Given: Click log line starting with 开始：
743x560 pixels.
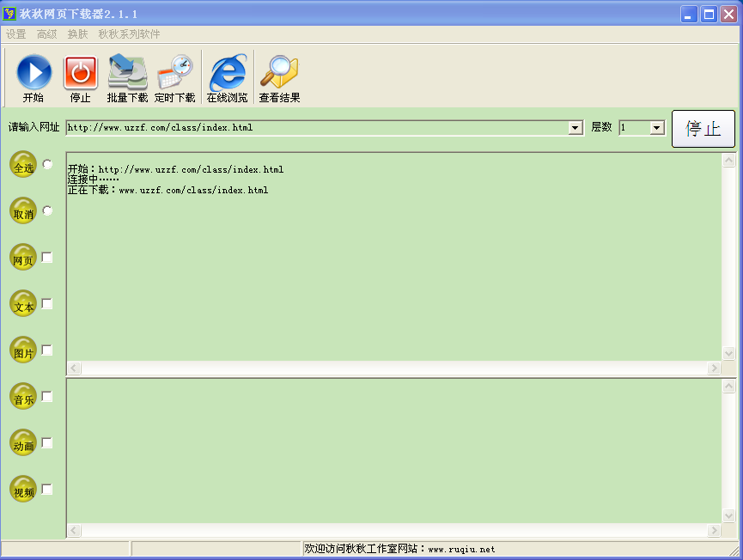Looking at the screenshot, I should click(175, 169).
